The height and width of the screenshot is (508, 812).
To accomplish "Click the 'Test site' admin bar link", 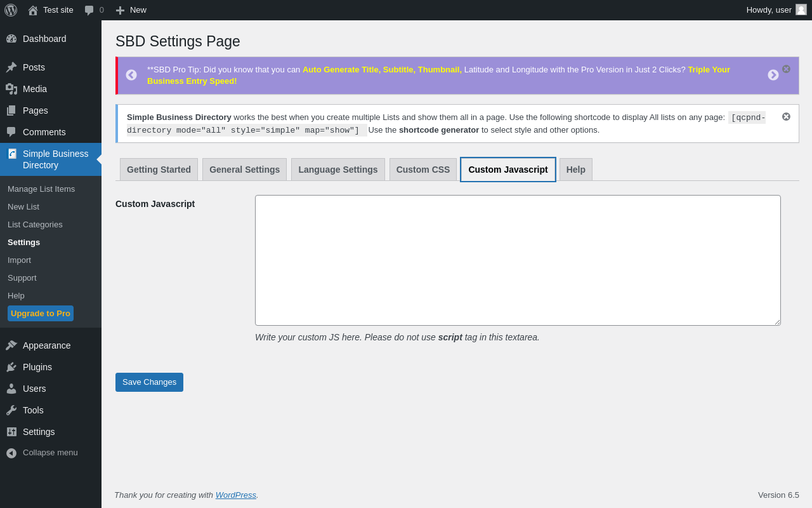I will [x=58, y=10].
